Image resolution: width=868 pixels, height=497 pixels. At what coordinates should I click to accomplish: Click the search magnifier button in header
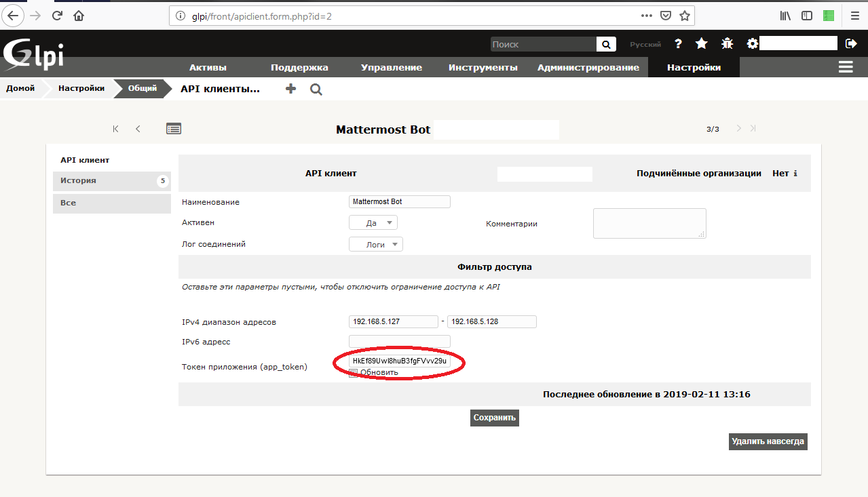coord(606,44)
